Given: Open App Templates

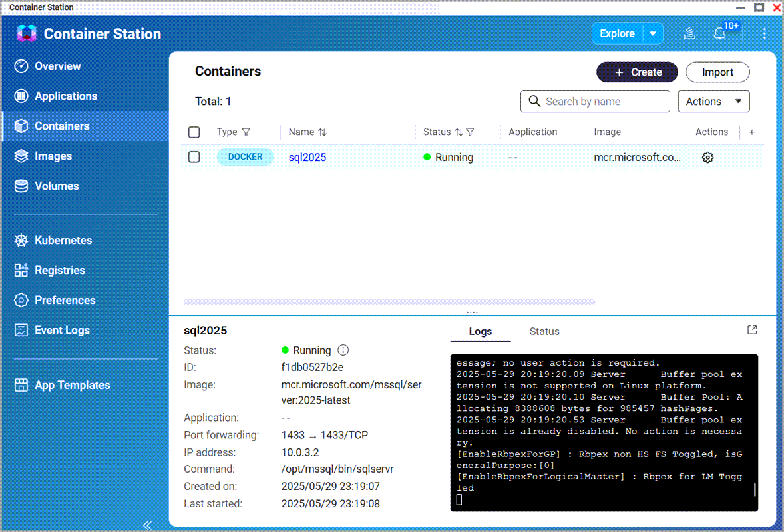Looking at the screenshot, I should point(72,385).
